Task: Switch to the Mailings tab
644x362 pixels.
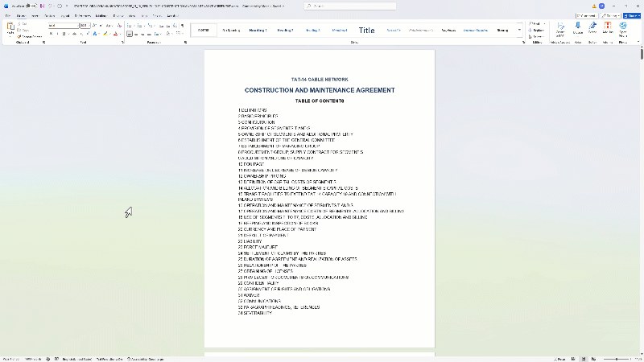Action: click(x=101, y=16)
